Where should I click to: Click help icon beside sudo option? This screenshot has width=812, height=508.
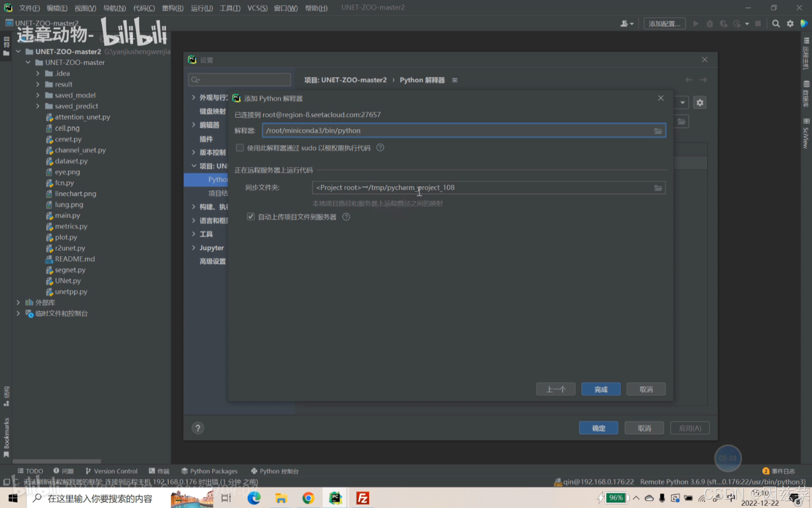point(380,148)
